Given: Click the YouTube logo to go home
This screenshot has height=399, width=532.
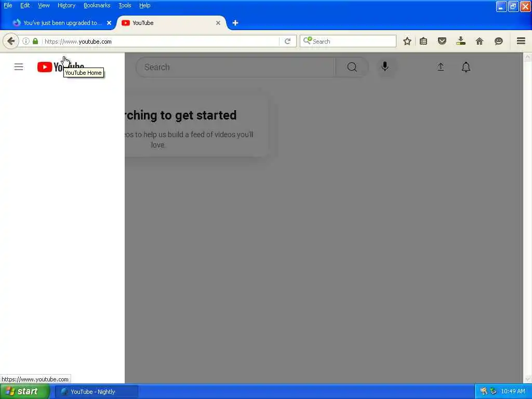Looking at the screenshot, I should (61, 67).
